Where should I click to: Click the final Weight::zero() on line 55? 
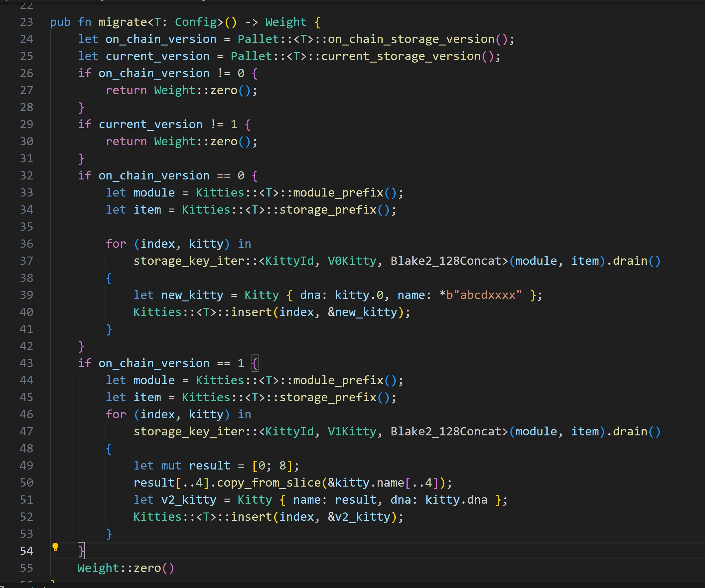pyautogui.click(x=126, y=568)
